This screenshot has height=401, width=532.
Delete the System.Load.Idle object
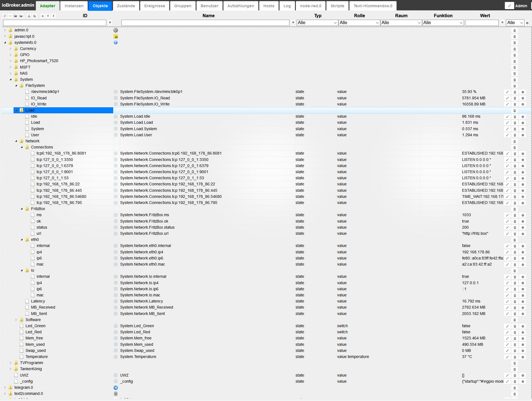pos(515,117)
